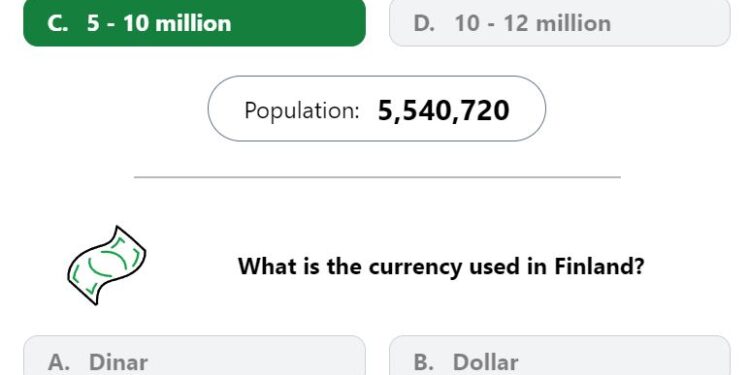This screenshot has height=375, width=750.
Task: Click the population figure 5,540,720
Action: (443, 111)
